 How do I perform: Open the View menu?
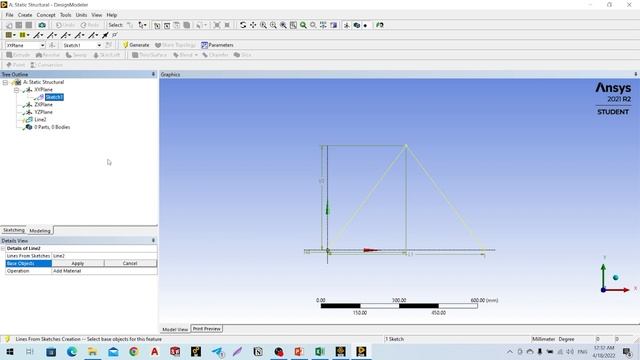(96, 15)
